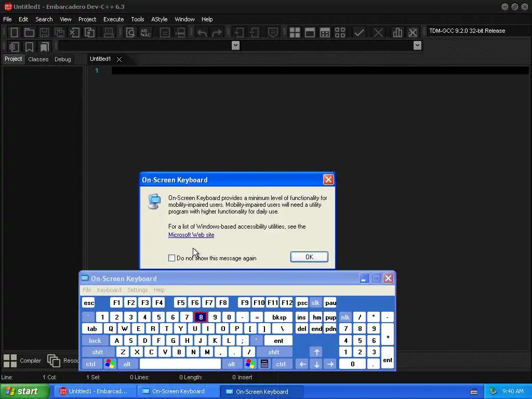Click the Compile and Run toolbar icon
The height and width of the screenshot is (399, 532).
[325, 33]
